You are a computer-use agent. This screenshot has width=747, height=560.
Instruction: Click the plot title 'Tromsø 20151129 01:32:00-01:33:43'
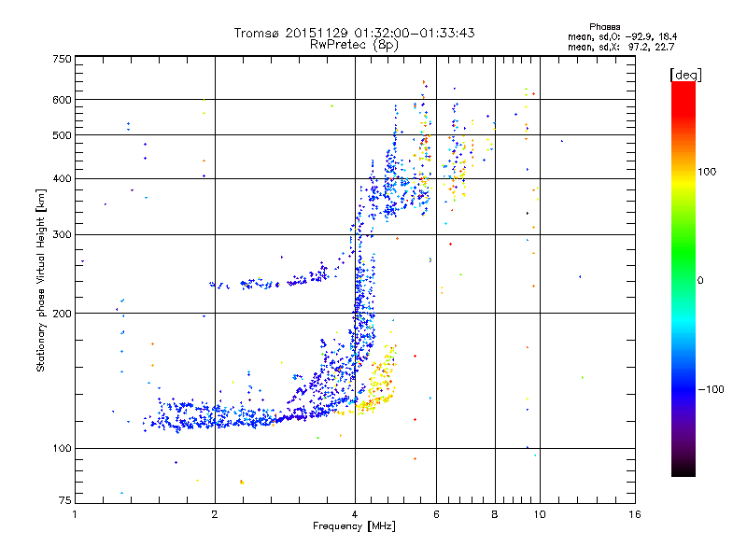[x=354, y=33]
